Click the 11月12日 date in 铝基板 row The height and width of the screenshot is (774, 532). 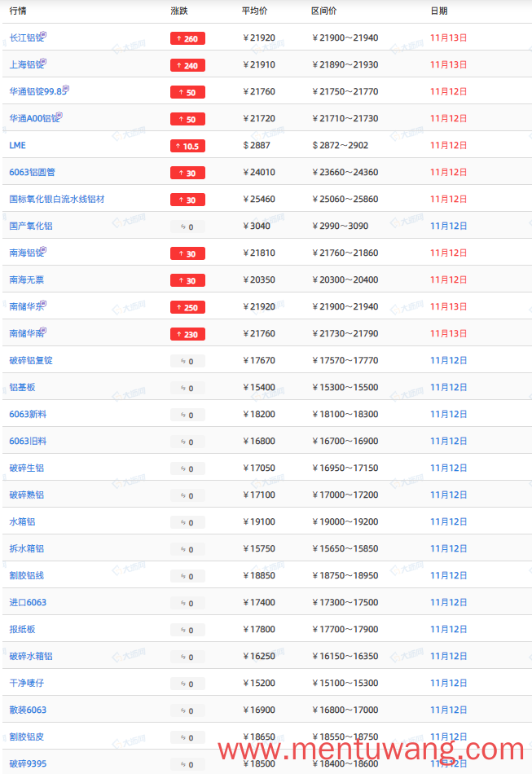coord(448,388)
